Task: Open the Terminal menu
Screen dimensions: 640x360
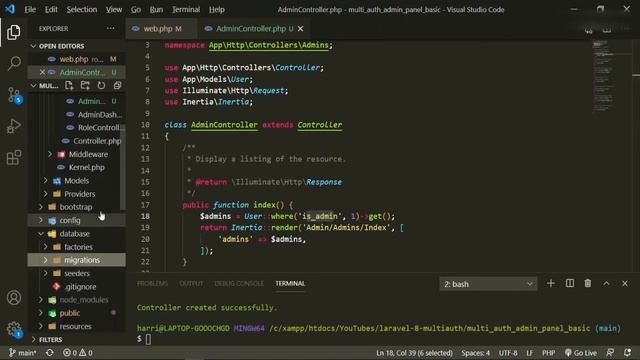Action: coord(186,9)
